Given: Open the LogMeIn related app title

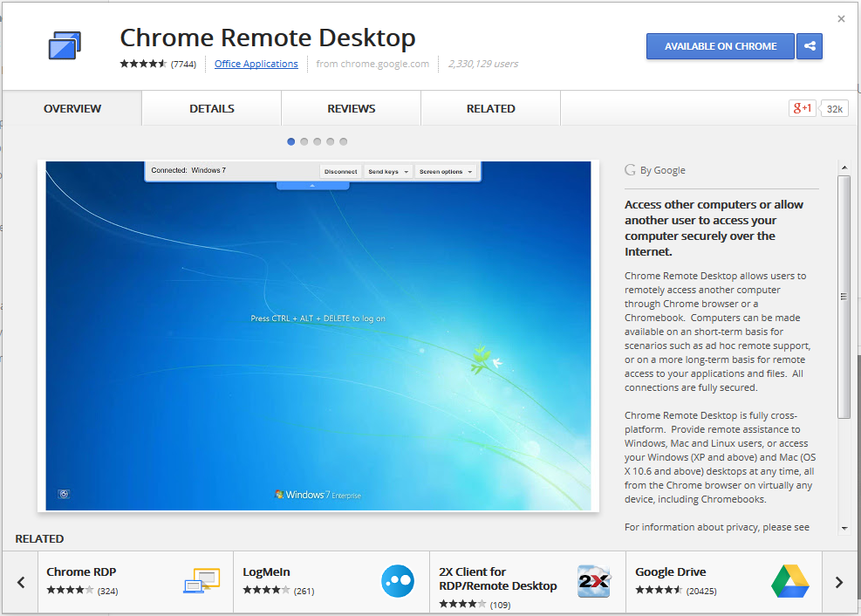Looking at the screenshot, I should tap(266, 572).
